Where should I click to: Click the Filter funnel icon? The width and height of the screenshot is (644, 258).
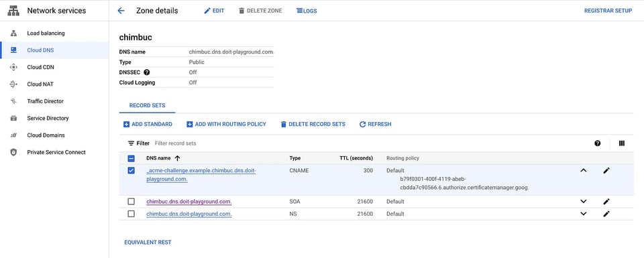tap(131, 143)
